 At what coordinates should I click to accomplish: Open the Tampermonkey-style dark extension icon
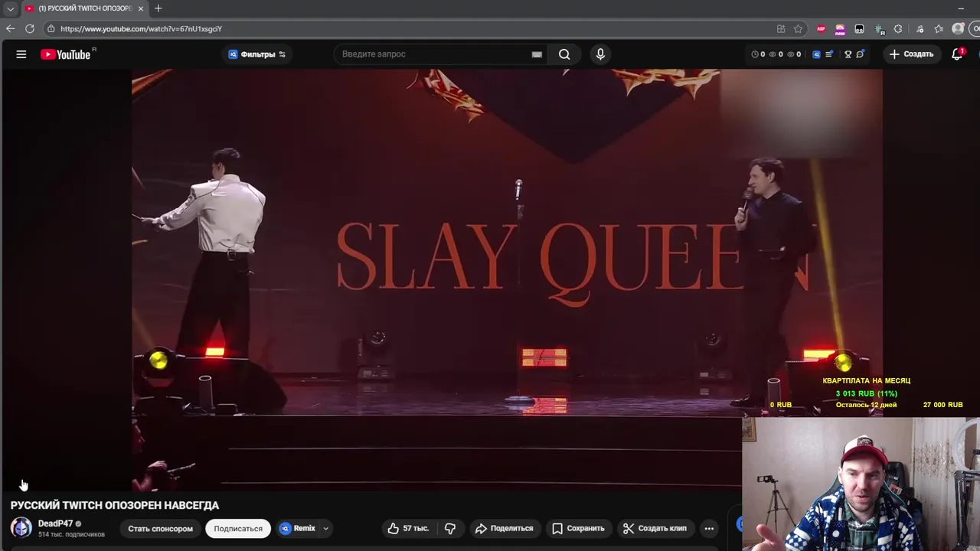coord(859,29)
